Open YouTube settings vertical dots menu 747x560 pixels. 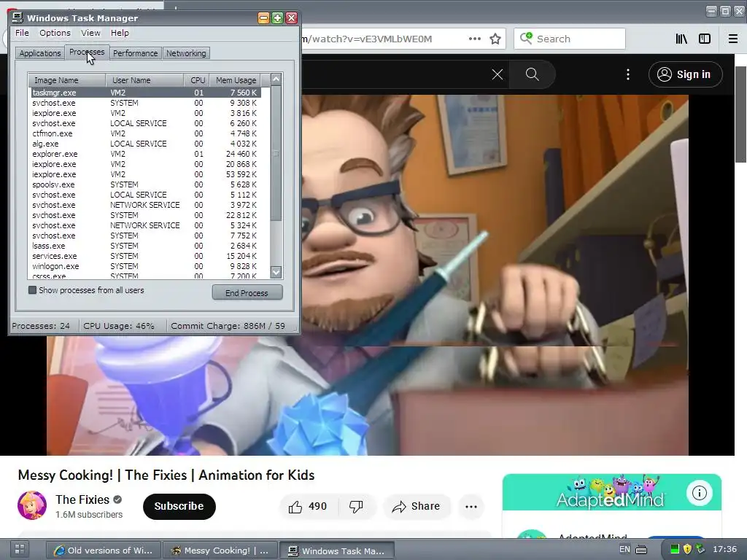click(x=628, y=74)
